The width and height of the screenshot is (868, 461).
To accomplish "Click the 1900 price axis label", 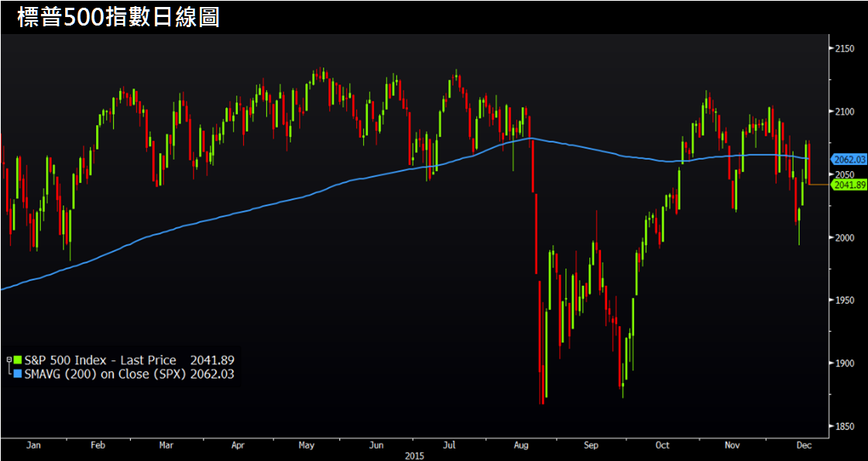I will 844,363.
